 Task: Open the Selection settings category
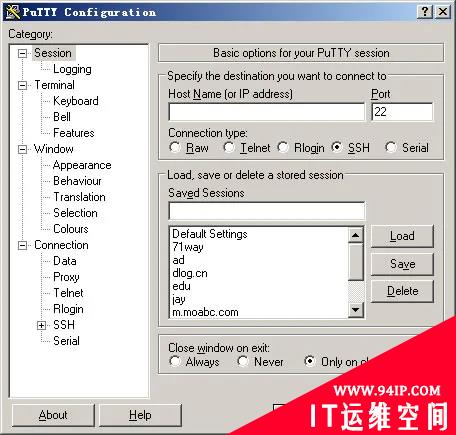click(75, 213)
